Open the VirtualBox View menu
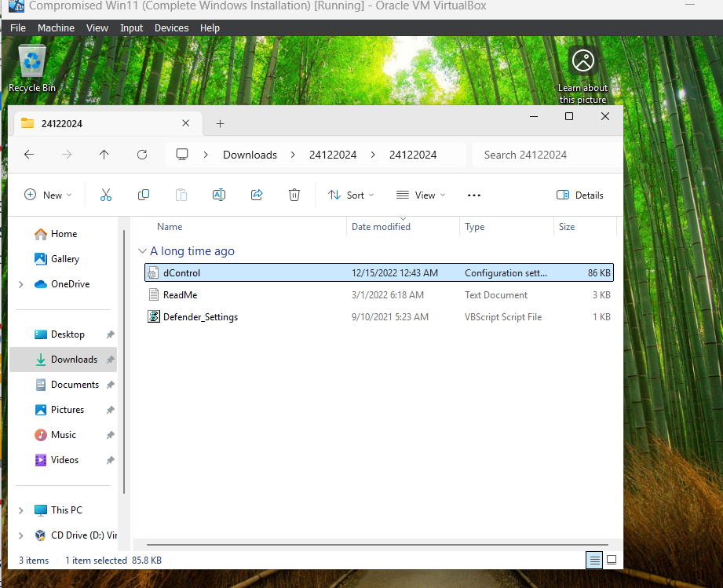This screenshot has height=588, width=723. click(x=97, y=28)
